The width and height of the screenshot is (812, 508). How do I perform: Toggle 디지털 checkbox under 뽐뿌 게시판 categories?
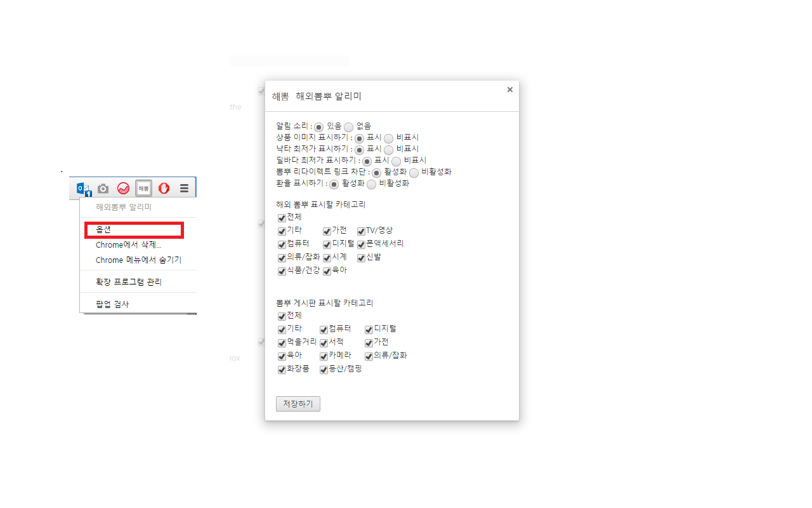pos(369,330)
